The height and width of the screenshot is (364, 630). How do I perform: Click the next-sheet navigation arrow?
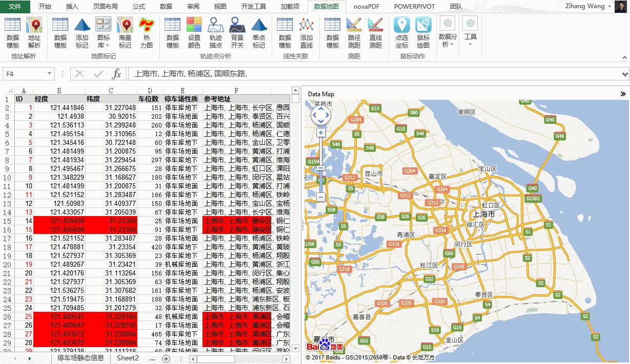click(29, 358)
